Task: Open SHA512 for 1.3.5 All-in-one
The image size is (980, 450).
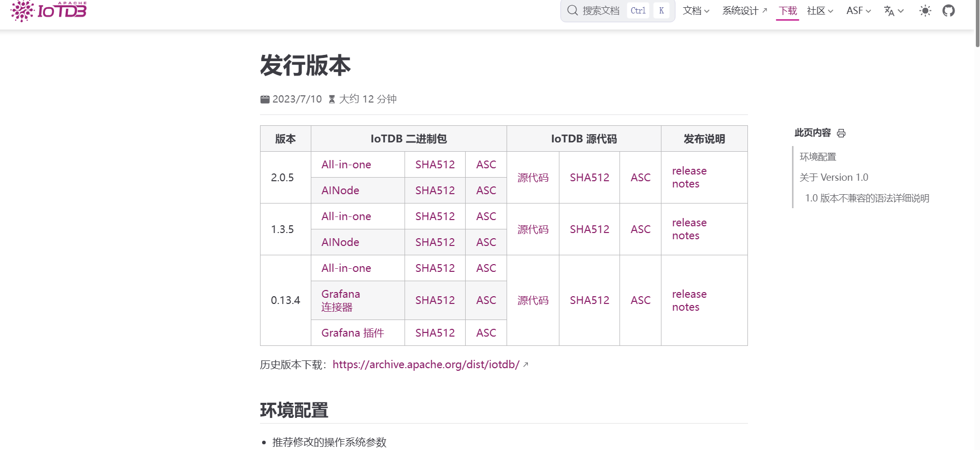Action: click(x=435, y=216)
